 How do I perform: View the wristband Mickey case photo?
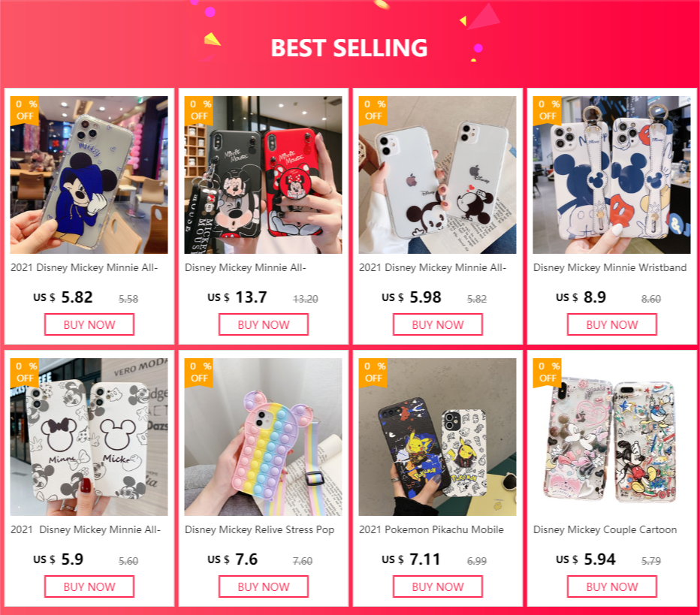click(x=611, y=175)
